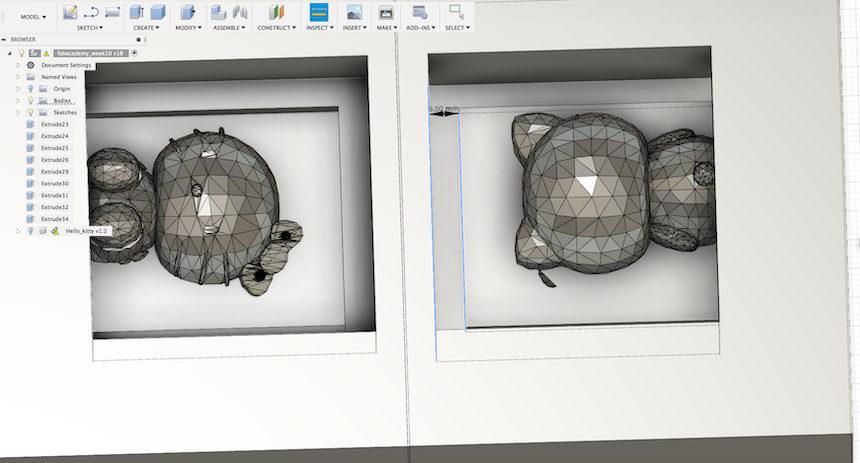Click the component icon beside fabacademy_week10
860x463 pixels.
(x=35, y=53)
